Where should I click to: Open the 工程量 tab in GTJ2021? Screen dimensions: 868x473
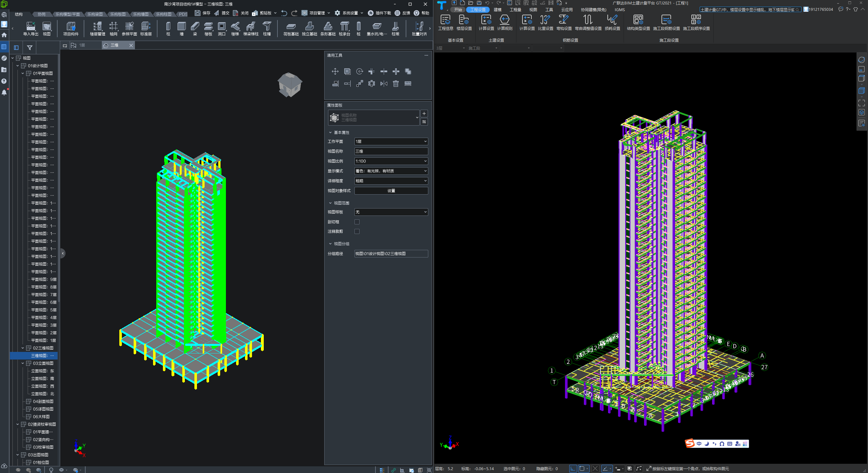tap(515, 10)
